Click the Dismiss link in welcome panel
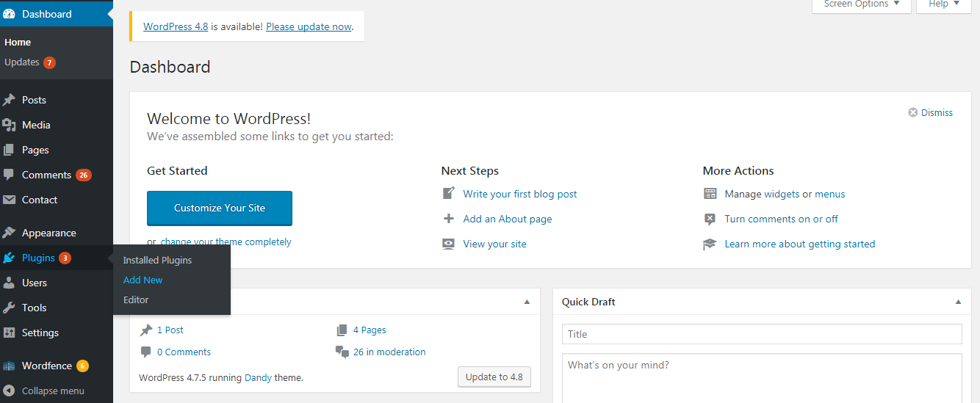This screenshot has width=980, height=403. click(937, 112)
